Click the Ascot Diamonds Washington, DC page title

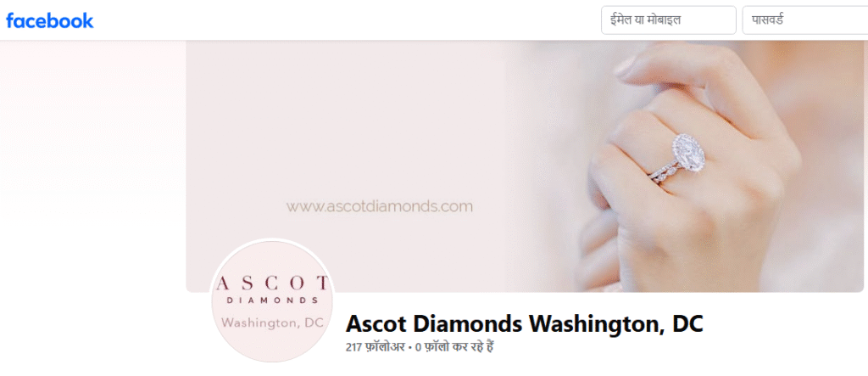[x=524, y=324]
